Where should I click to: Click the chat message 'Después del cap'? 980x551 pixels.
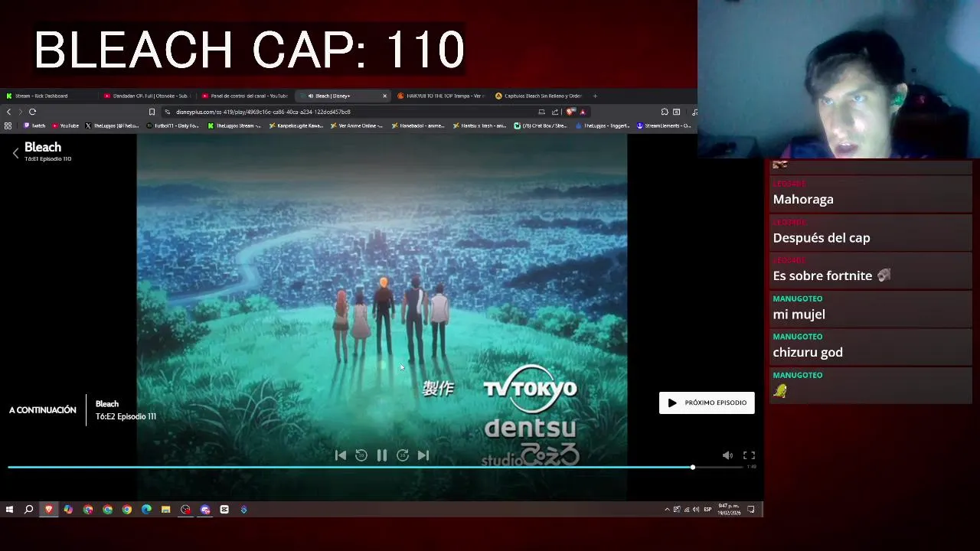point(822,237)
